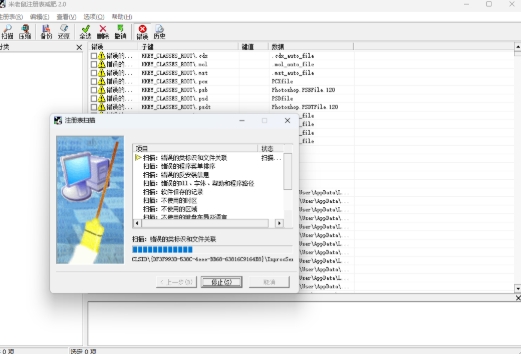This screenshot has height=360, width=523.
Task: Click the 上一步 back button in the dialog
Action: [x=176, y=282]
